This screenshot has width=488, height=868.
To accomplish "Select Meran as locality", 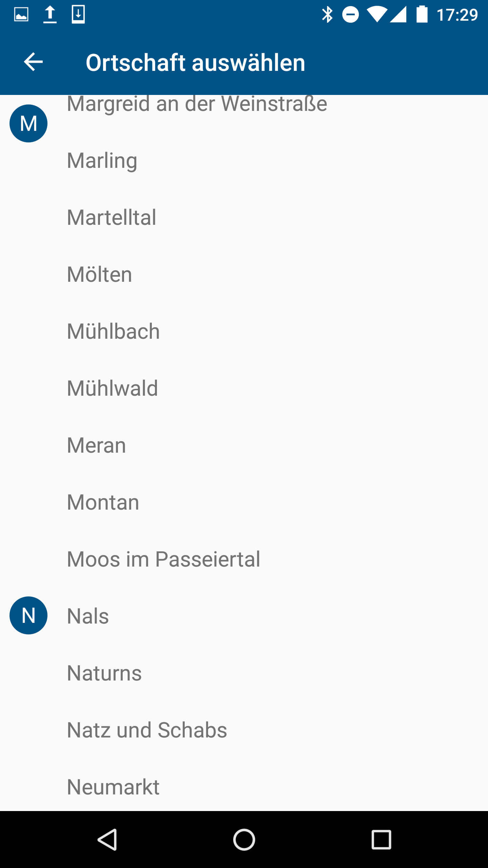I will (x=96, y=445).
